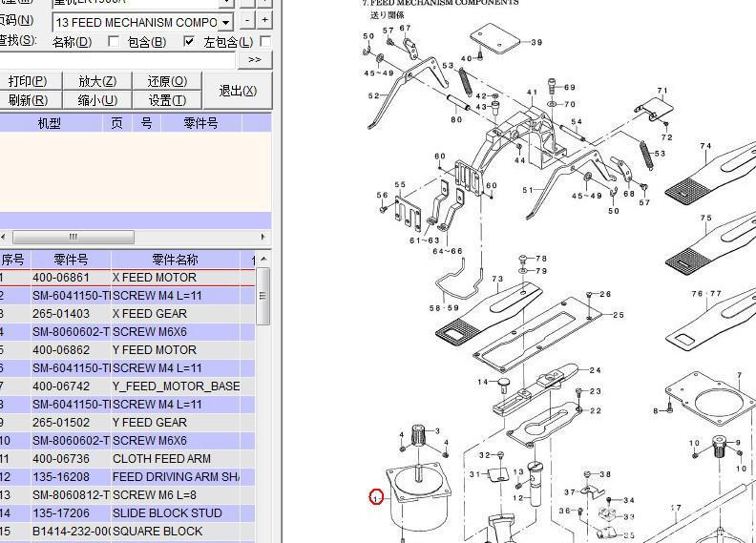Click the 打印(P) print button
The height and width of the screenshot is (543, 756).
28,81
